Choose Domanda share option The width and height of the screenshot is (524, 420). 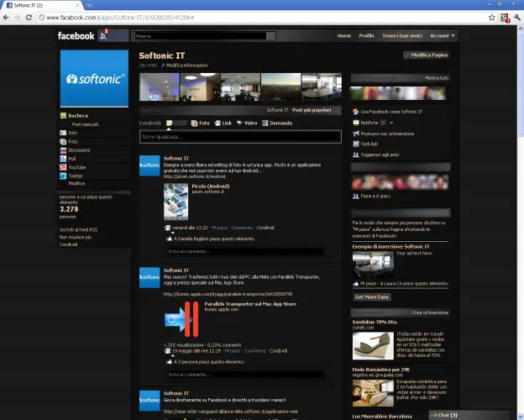(277, 123)
